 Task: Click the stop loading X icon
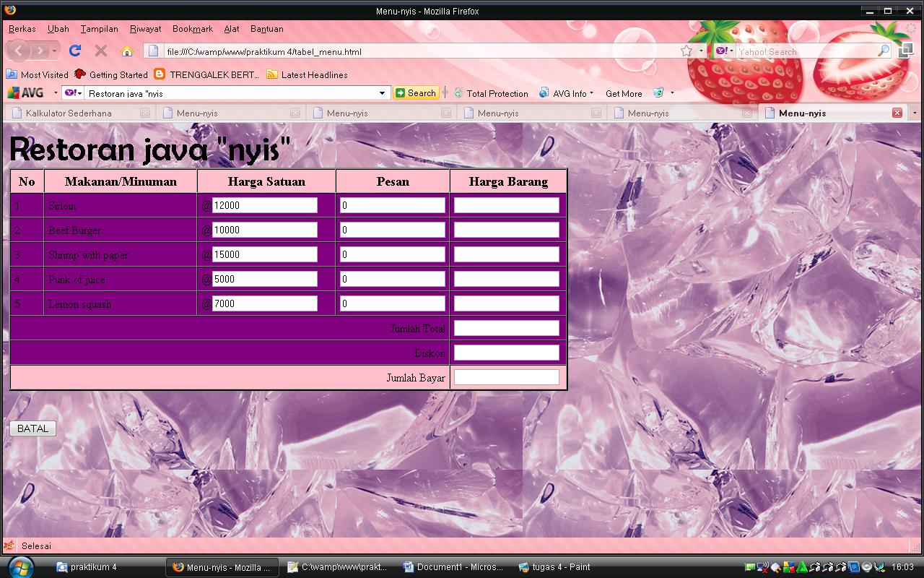pos(101,51)
